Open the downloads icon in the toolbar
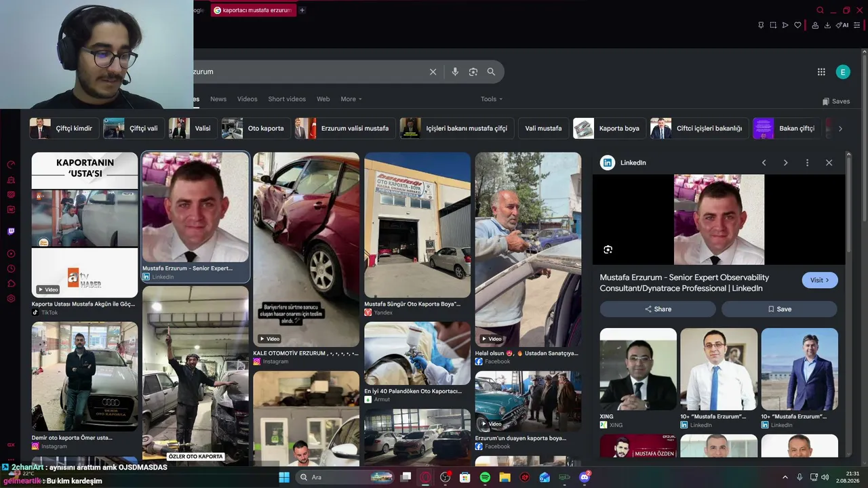The height and width of the screenshot is (488, 868). (827, 25)
